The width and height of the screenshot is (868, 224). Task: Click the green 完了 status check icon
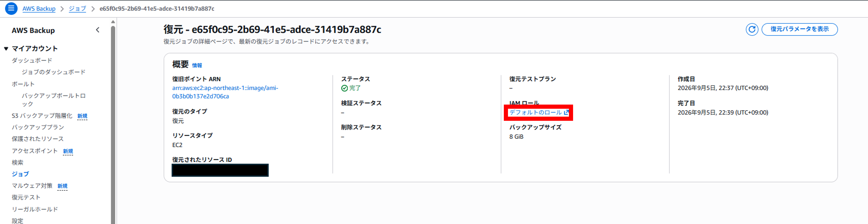pyautogui.click(x=344, y=88)
